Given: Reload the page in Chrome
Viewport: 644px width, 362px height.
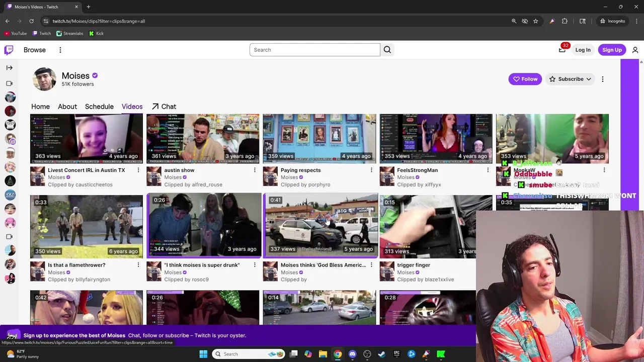Looking at the screenshot, I should click(31, 21).
